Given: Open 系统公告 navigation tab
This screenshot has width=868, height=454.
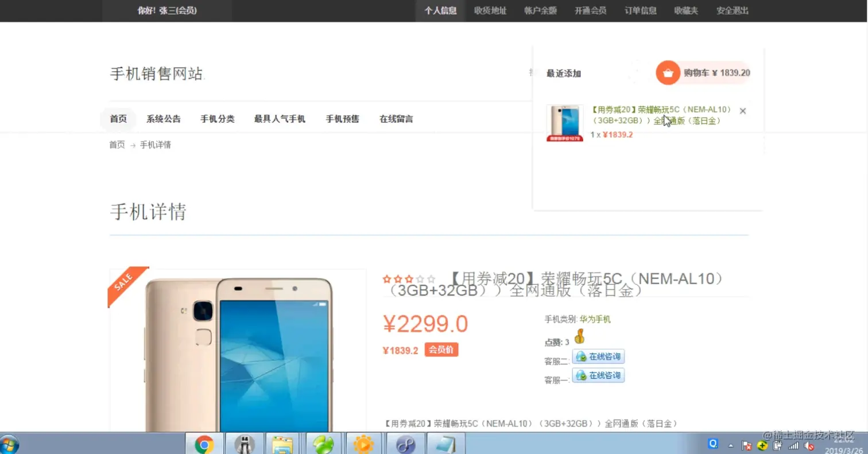Looking at the screenshot, I should [164, 119].
